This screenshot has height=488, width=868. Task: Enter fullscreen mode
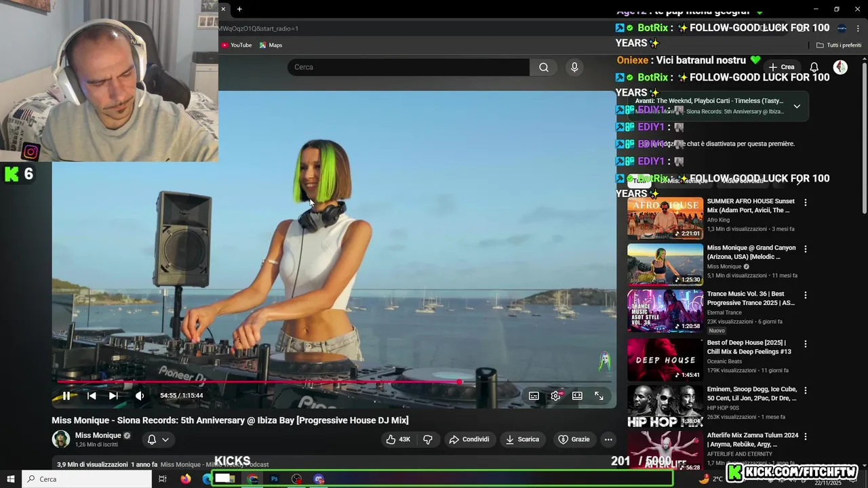pyautogui.click(x=599, y=396)
